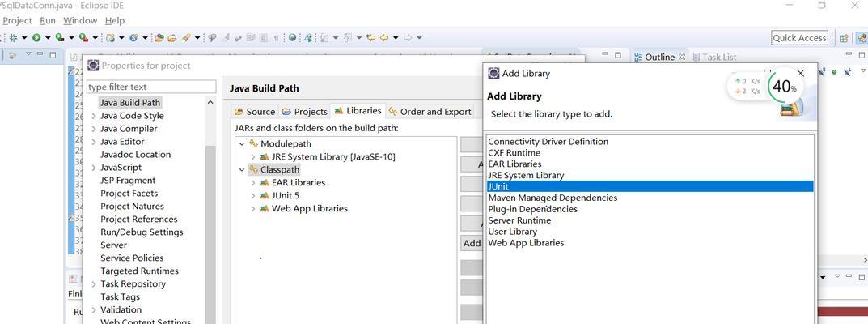Open the Run launch dropdown arrow
868x324 pixels.
pyautogui.click(x=48, y=37)
